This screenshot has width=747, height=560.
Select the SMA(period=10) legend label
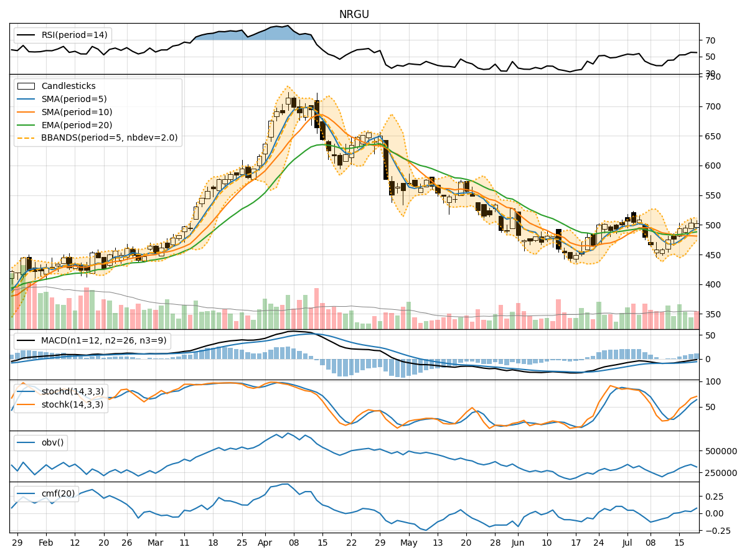[77, 112]
